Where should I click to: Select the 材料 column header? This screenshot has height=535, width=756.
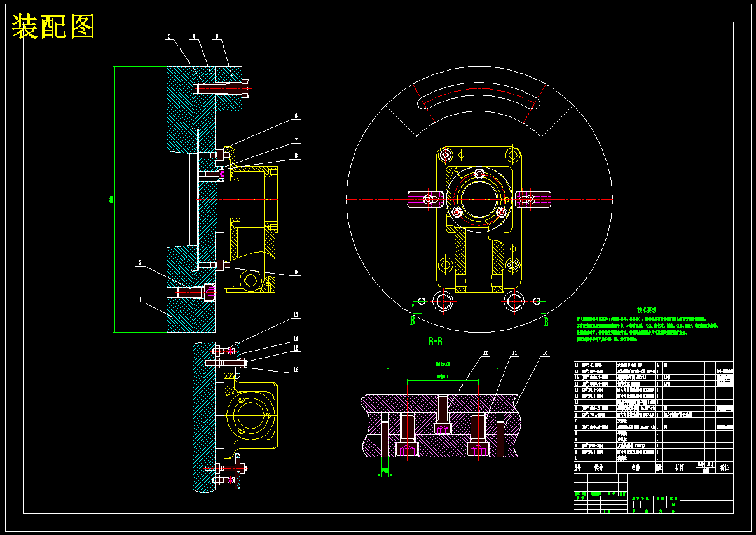pyautogui.click(x=678, y=468)
